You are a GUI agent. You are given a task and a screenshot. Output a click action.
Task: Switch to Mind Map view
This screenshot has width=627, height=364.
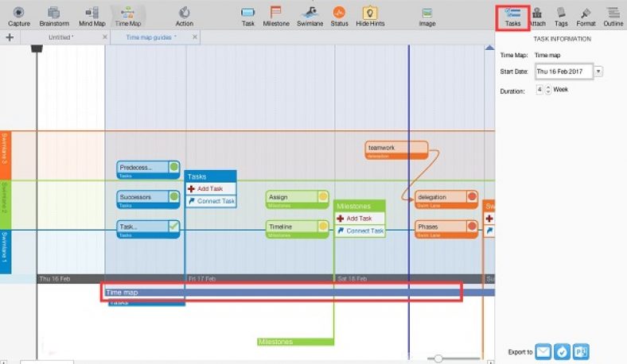pos(92,17)
